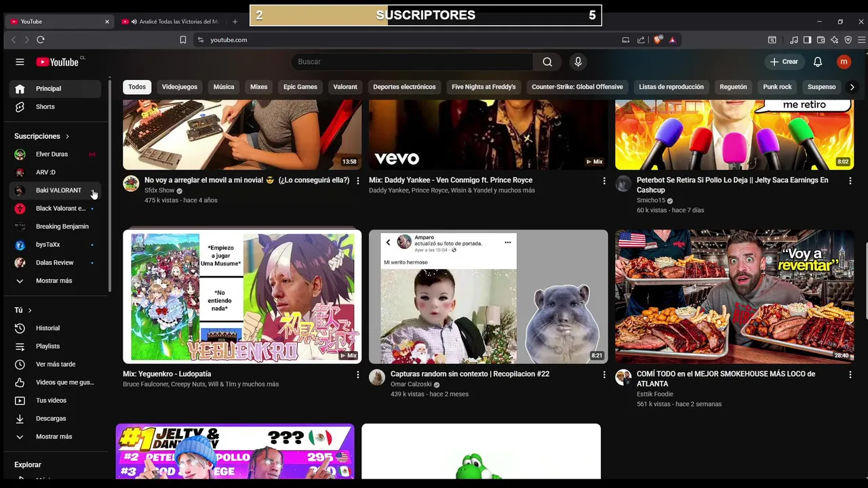Open Elver Duras subscription channel
This screenshot has width=868, height=488.
point(55,155)
